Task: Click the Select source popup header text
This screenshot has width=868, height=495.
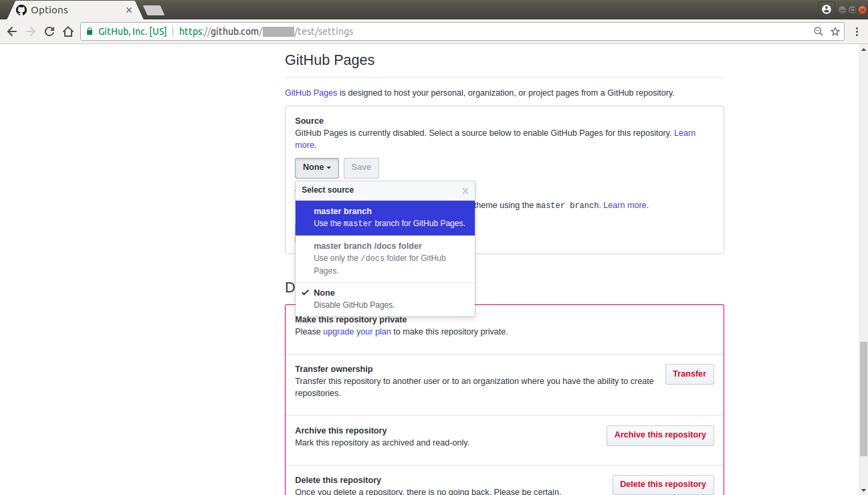Action: coord(328,190)
